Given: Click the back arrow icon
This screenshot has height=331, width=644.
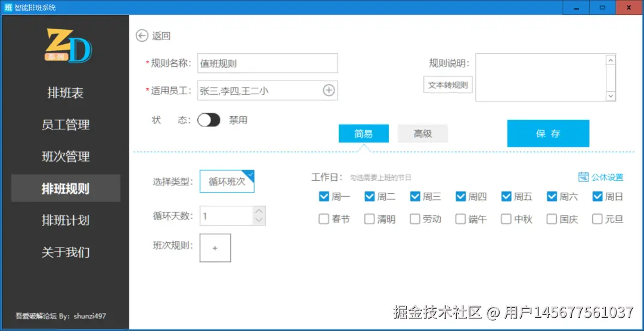Looking at the screenshot, I should click(142, 36).
